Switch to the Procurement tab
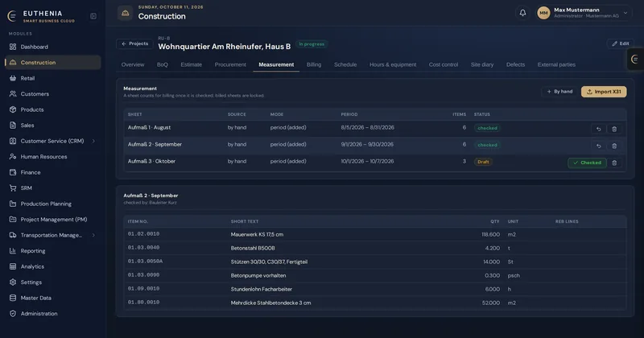Image resolution: width=644 pixels, height=338 pixels. (230, 64)
